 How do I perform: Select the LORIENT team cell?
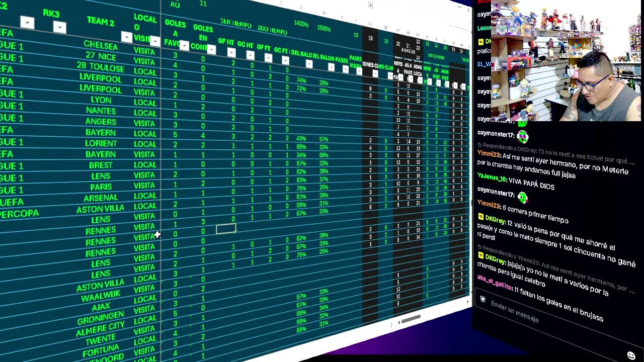(101, 143)
